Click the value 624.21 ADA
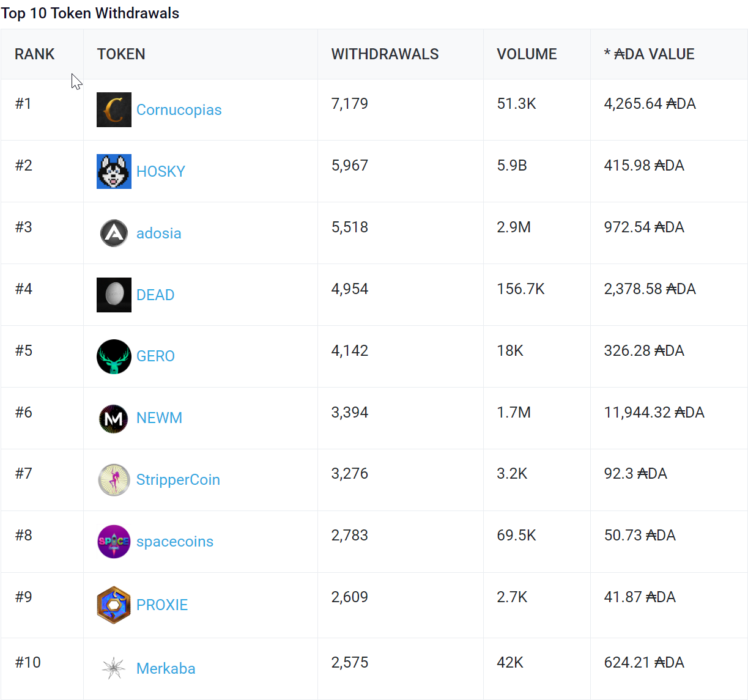Viewport: 748px width, 700px height. click(644, 663)
